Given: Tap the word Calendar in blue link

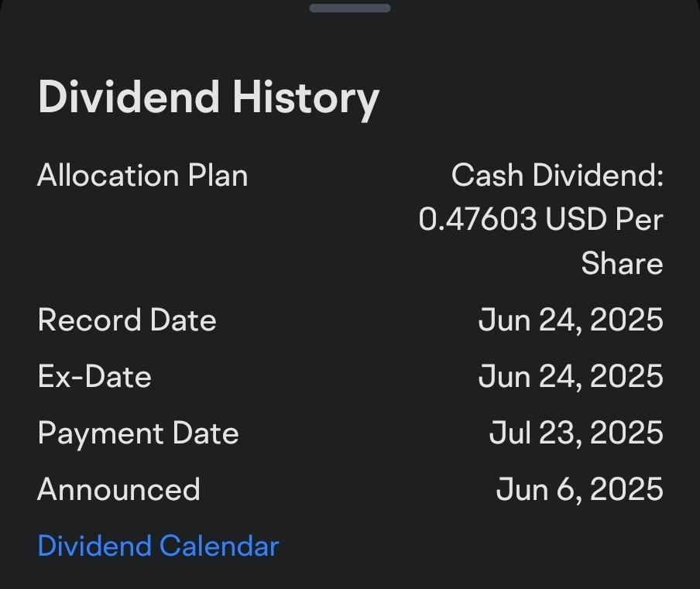Looking at the screenshot, I should click(219, 546).
